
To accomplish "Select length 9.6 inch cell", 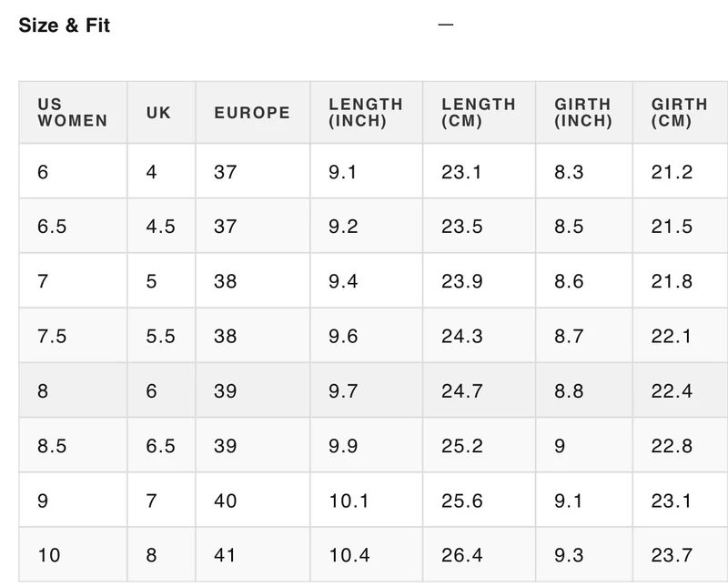I will [367, 336].
